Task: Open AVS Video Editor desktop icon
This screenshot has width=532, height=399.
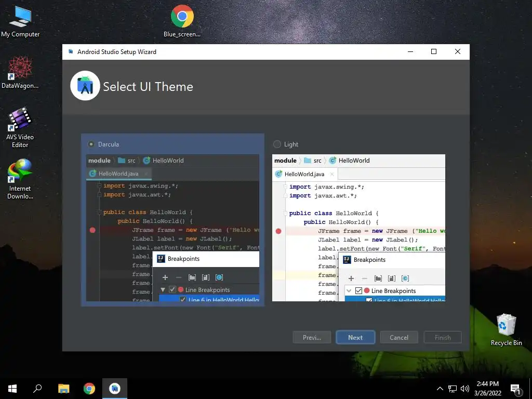Action: click(20, 128)
